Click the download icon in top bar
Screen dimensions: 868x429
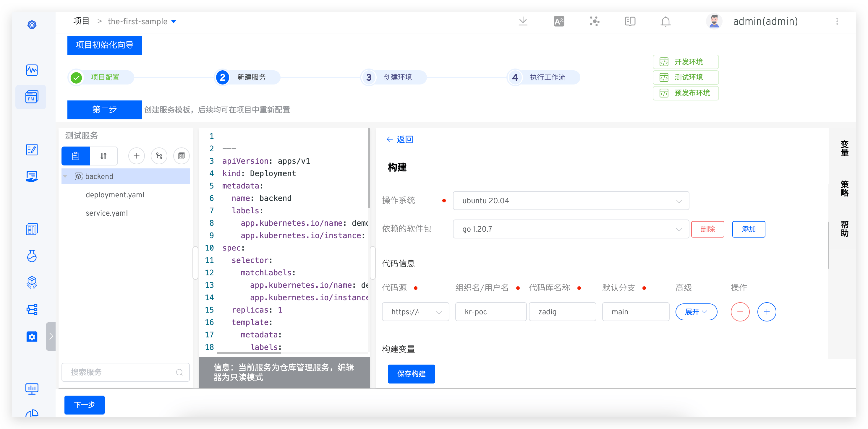click(x=523, y=21)
